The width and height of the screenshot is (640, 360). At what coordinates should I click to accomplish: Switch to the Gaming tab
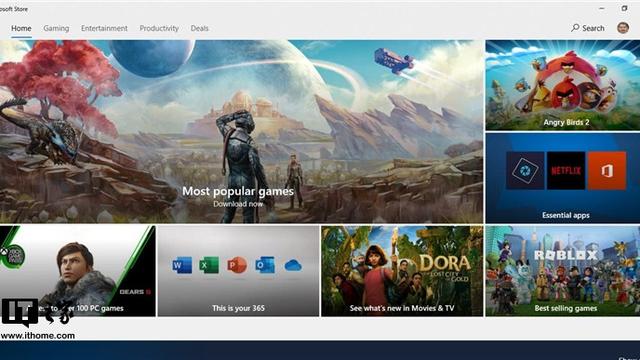pyautogui.click(x=56, y=28)
